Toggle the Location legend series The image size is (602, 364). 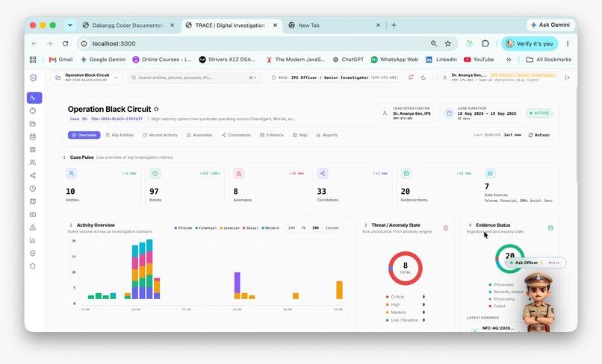(x=229, y=228)
